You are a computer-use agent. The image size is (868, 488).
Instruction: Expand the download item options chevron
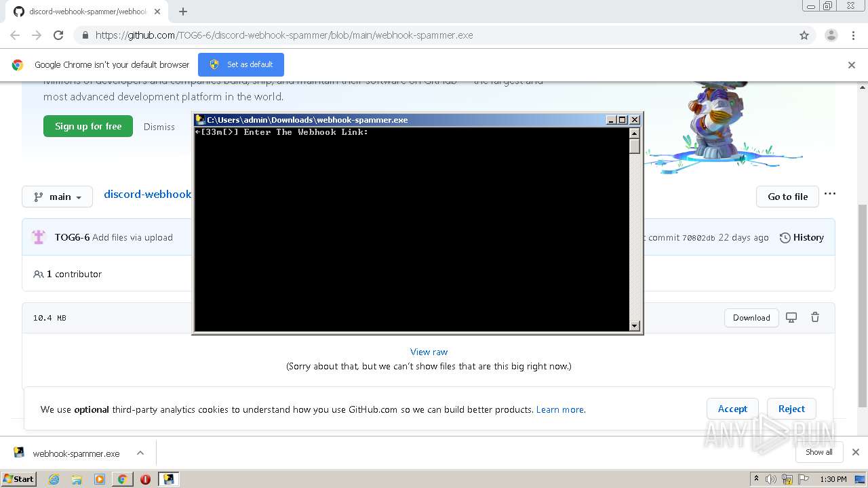(140, 453)
